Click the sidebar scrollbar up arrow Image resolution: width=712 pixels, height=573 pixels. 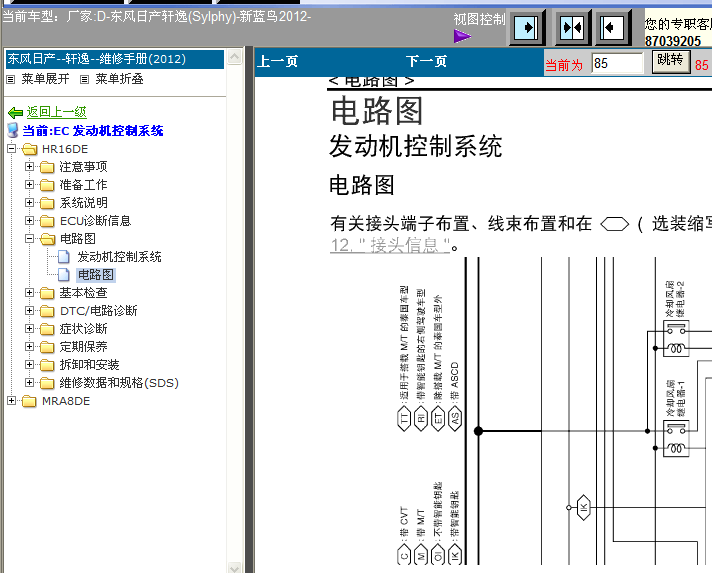tap(235, 57)
